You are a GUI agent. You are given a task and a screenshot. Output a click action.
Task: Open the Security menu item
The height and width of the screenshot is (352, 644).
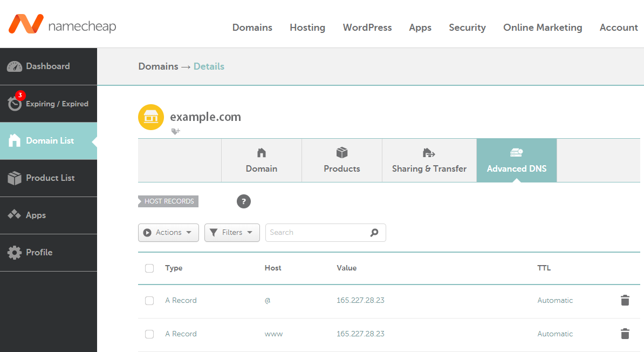[467, 28]
